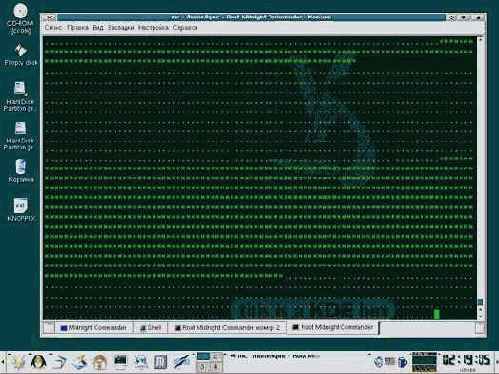Screen dimensions: 499x374
Task: Switch to the Midnight Commander session tab
Action: 93,328
